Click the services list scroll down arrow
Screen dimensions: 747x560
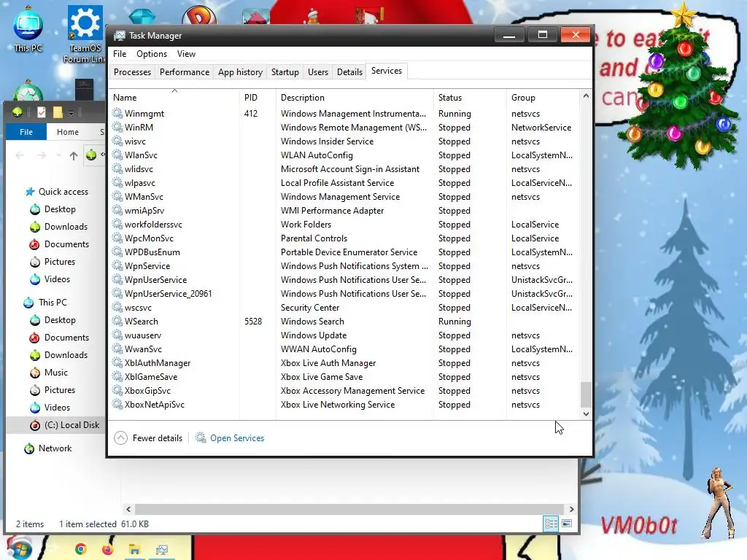pyautogui.click(x=586, y=414)
